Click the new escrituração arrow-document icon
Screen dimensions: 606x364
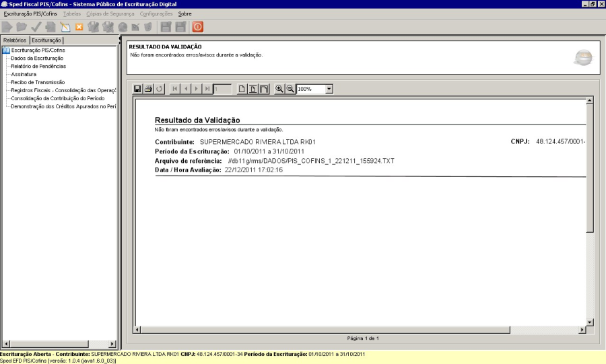pos(7,27)
